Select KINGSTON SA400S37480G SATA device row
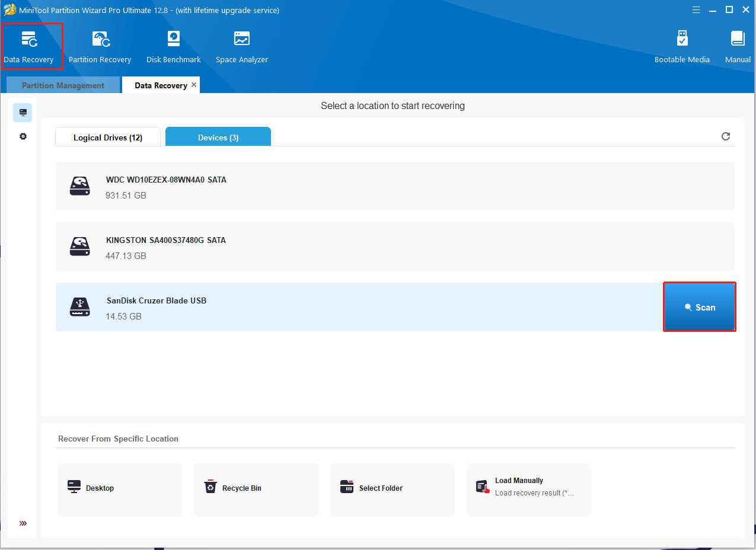Viewport: 756px width, 550px height. [395, 247]
